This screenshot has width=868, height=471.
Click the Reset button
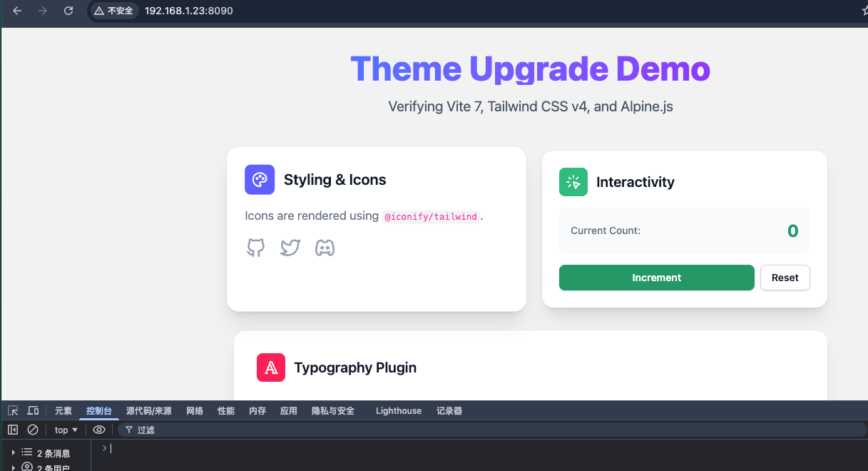[x=785, y=278]
